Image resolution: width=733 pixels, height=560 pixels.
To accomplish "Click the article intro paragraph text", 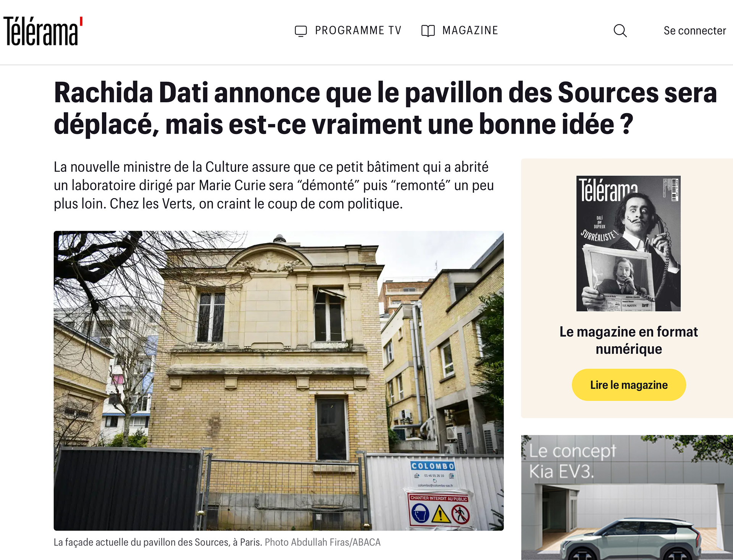I will [274, 186].
